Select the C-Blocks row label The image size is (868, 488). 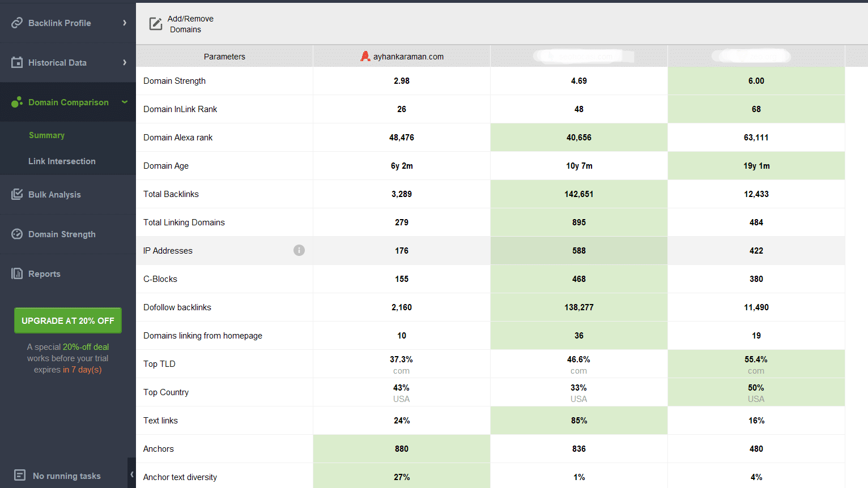tap(160, 279)
